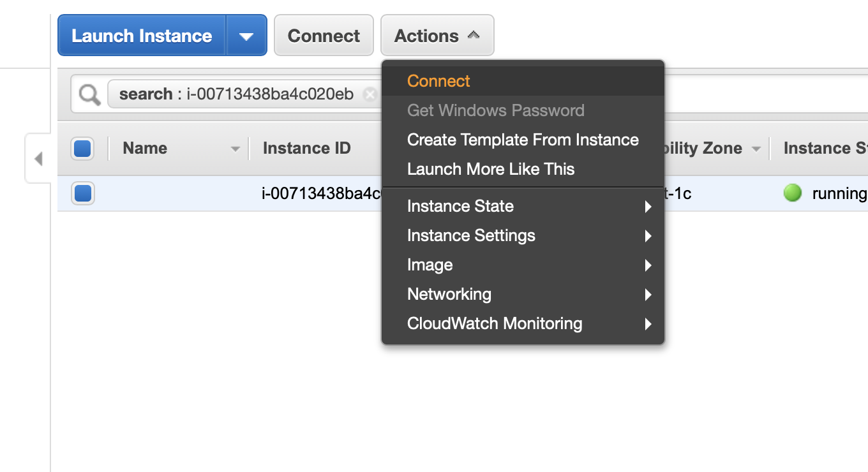Toggle the select-all checkbox in header
868x472 pixels.
tap(83, 149)
